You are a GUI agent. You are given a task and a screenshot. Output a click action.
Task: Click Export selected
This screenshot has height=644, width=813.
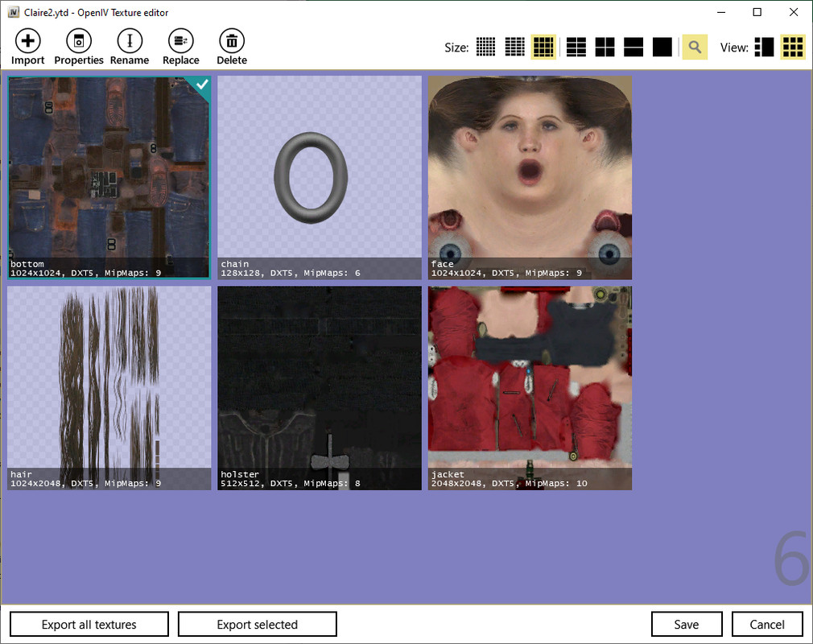257,625
